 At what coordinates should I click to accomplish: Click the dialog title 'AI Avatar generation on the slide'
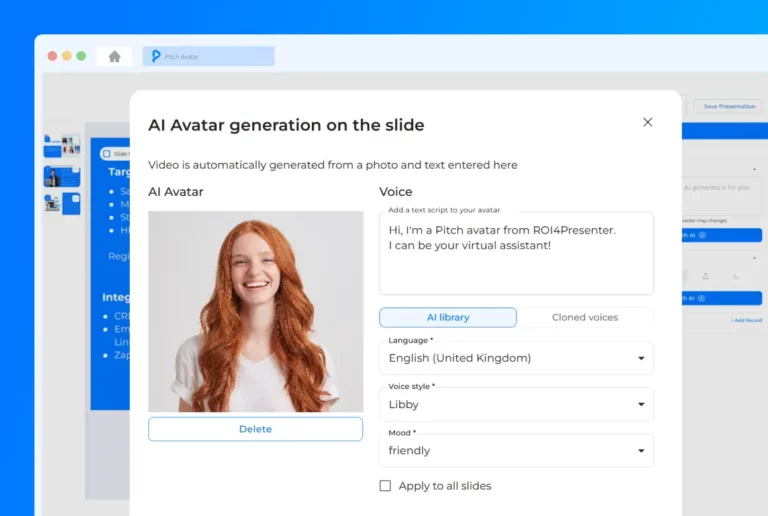[286, 125]
